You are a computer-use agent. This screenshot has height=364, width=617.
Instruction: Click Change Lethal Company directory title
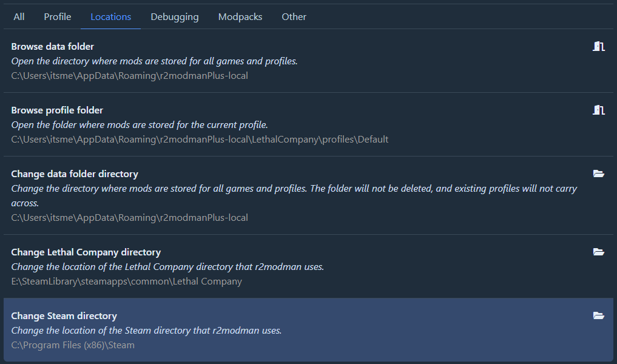coord(86,252)
